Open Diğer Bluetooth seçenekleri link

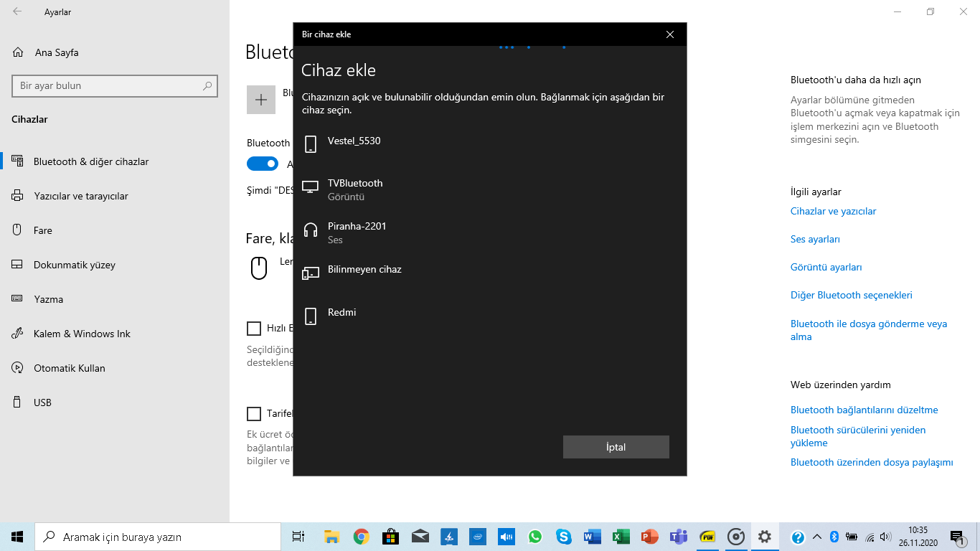tap(852, 296)
